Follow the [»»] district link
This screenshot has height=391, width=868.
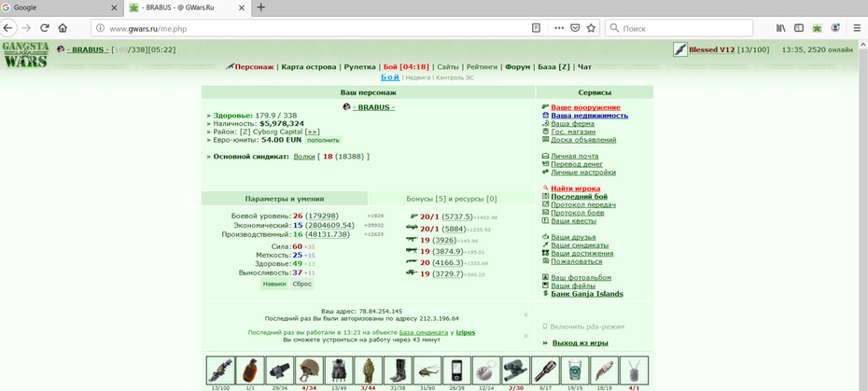[x=313, y=132]
